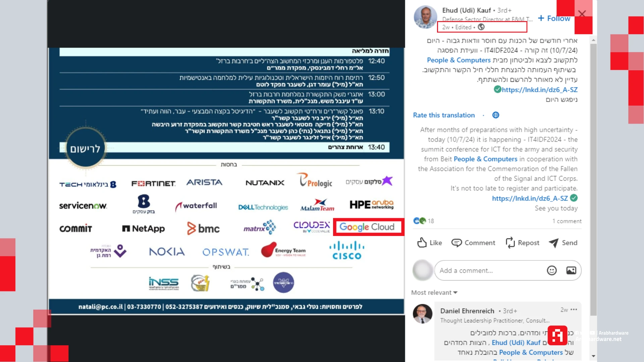Click the Malam Team logo
Image resolution: width=644 pixels, height=362 pixels.
(x=317, y=205)
